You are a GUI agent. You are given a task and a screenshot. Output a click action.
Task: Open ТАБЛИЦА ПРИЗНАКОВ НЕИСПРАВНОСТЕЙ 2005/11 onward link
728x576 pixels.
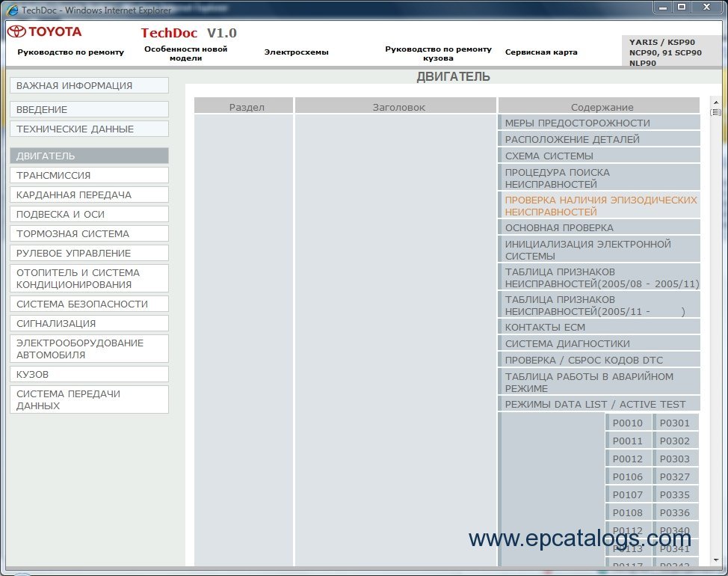pos(599,306)
